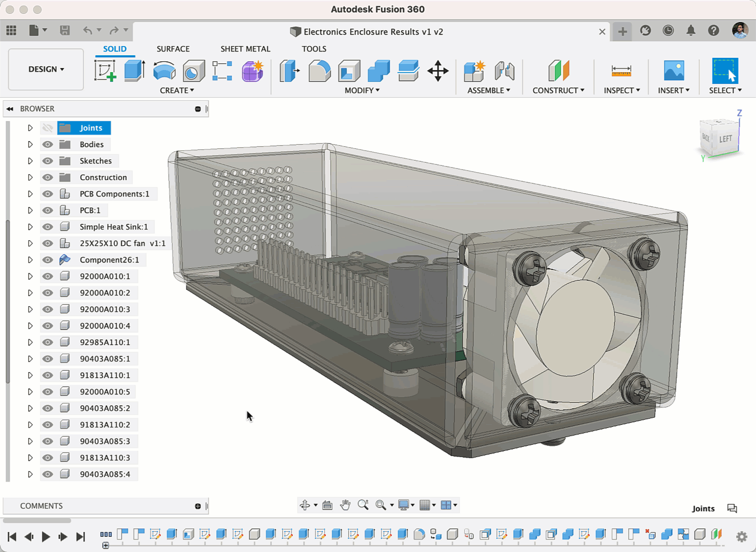Open the DESIGN workspace dropdown
Image resolution: width=756 pixels, height=552 pixels.
(46, 70)
